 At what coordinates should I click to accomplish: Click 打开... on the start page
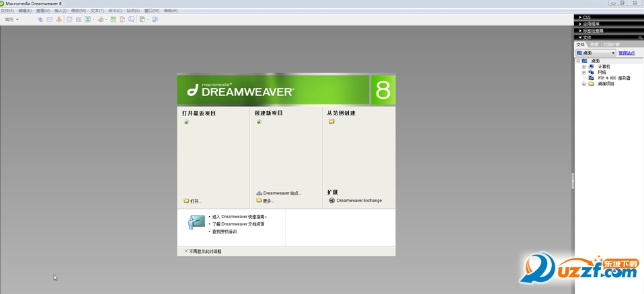[196, 201]
